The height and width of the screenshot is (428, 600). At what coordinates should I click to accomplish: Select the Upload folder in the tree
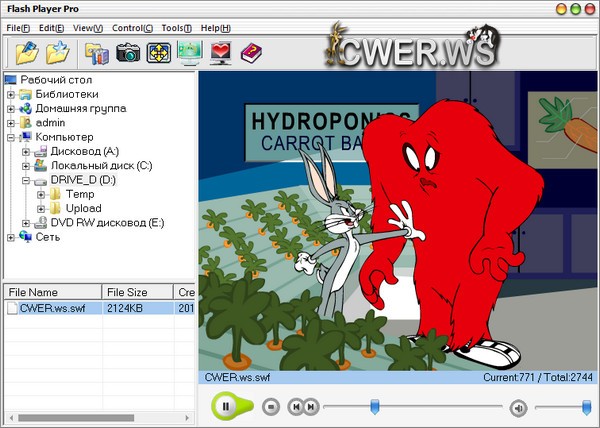tap(82, 208)
